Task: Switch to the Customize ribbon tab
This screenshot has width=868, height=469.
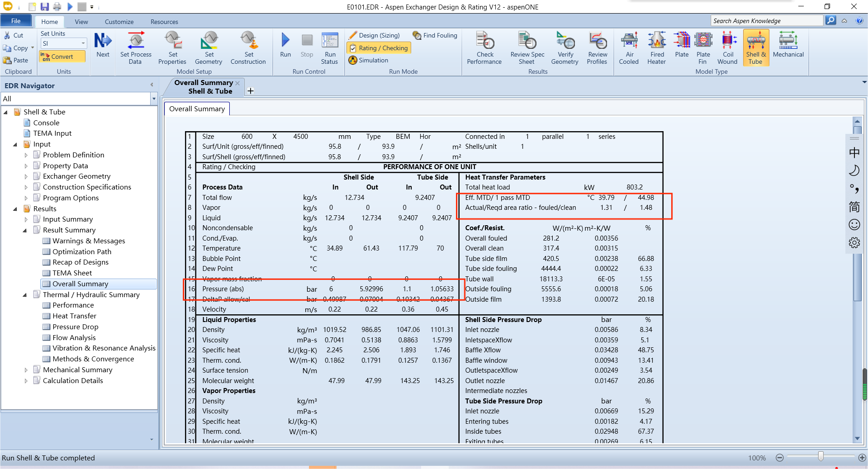Action: 119,22
